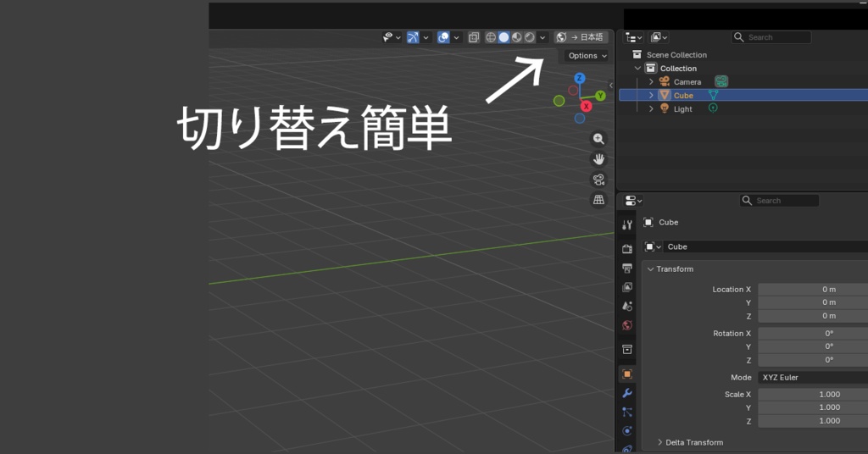Expand the Camera tree item
This screenshot has width=868, height=454.
(x=651, y=82)
